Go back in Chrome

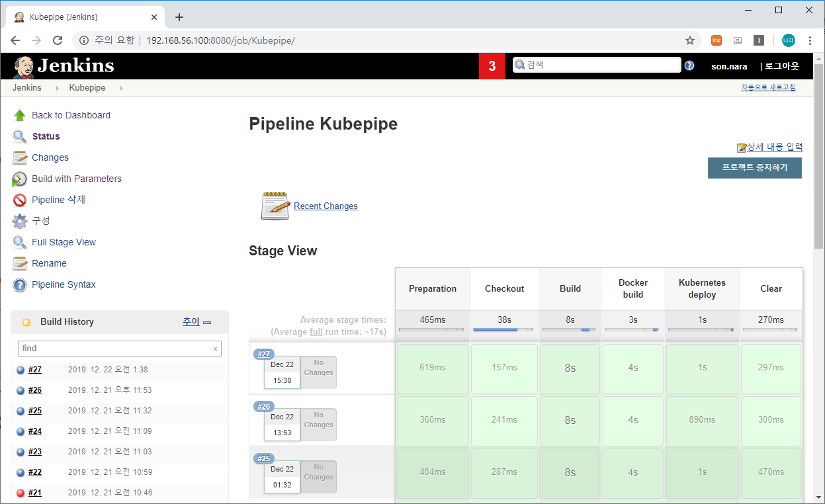click(x=15, y=40)
